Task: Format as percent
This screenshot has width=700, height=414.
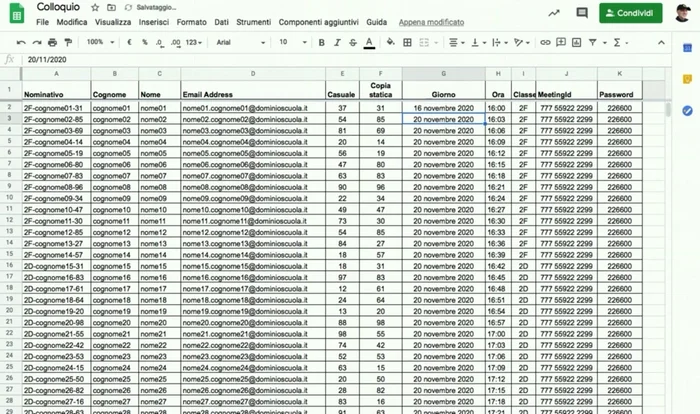Action: 145,42
